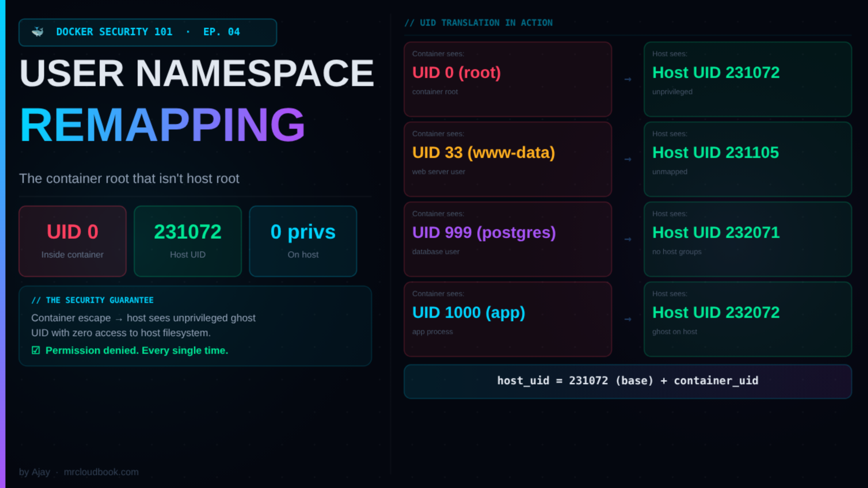Viewport: 868px width, 488px height.
Task: Open the EP. 04 episode label
Action: 221,32
